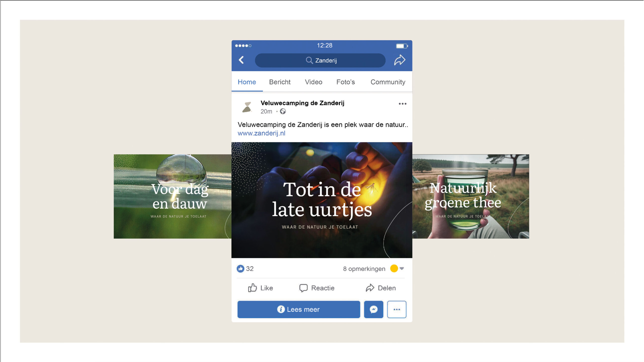644x362 pixels.
Task: Select the Video tab
Action: (313, 82)
